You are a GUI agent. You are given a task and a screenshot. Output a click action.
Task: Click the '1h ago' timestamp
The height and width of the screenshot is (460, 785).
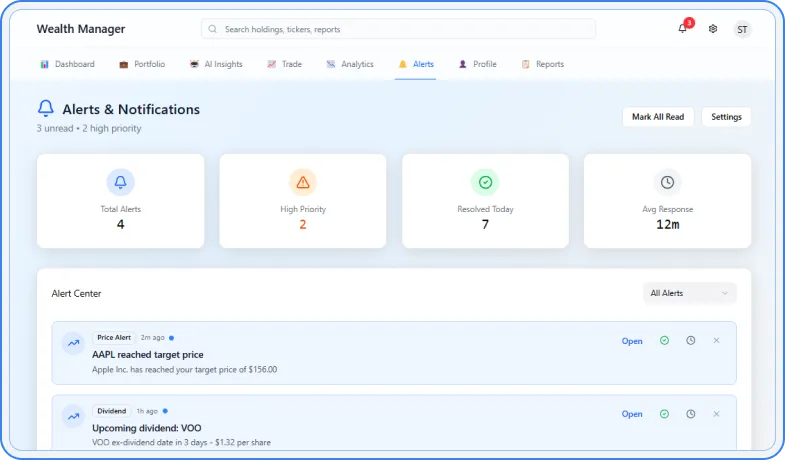(x=147, y=411)
